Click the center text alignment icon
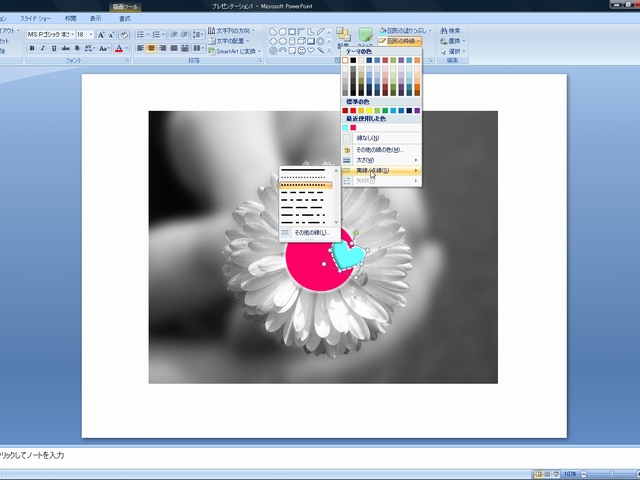Image resolution: width=640 pixels, height=480 pixels. [153, 48]
